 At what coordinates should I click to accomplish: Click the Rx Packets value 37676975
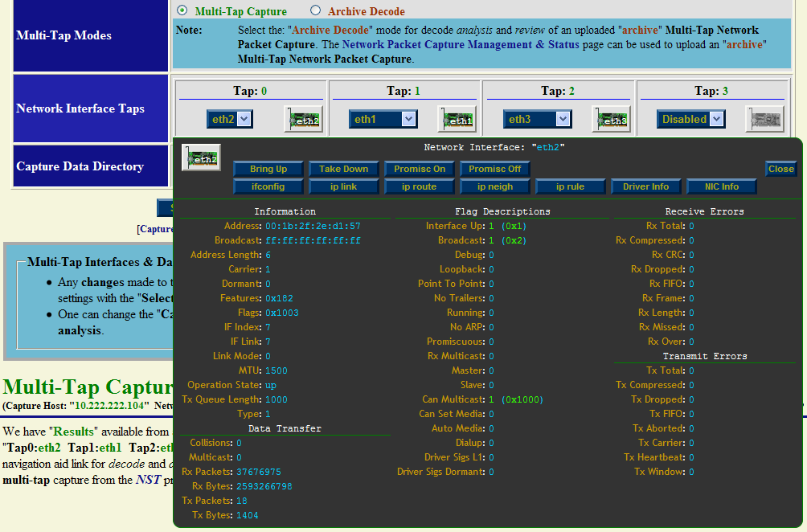pos(259,472)
